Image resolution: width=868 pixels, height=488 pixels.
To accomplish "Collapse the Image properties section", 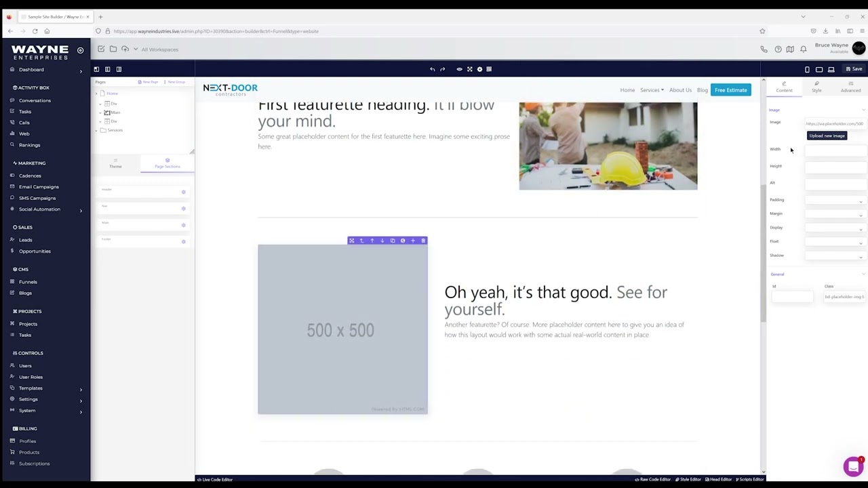I will click(863, 110).
